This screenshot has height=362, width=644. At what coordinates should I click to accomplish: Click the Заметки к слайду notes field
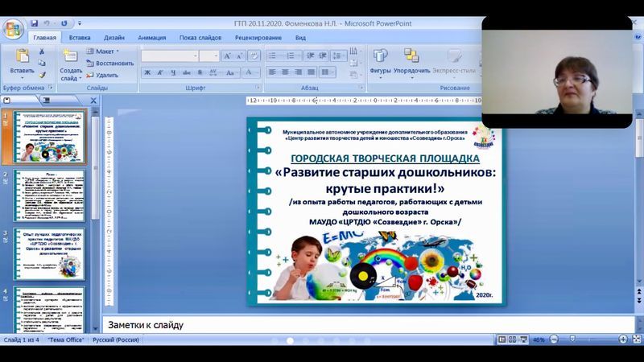[x=368, y=325]
